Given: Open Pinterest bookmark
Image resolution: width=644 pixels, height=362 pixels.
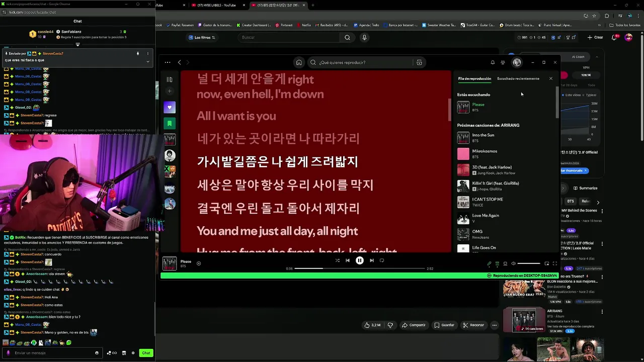Looking at the screenshot, I should (x=284, y=25).
